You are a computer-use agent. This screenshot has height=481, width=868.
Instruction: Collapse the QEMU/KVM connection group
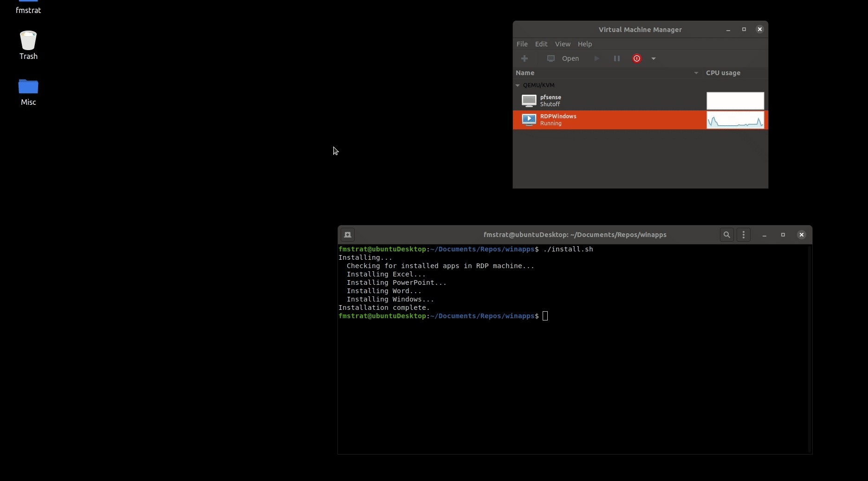(x=518, y=85)
